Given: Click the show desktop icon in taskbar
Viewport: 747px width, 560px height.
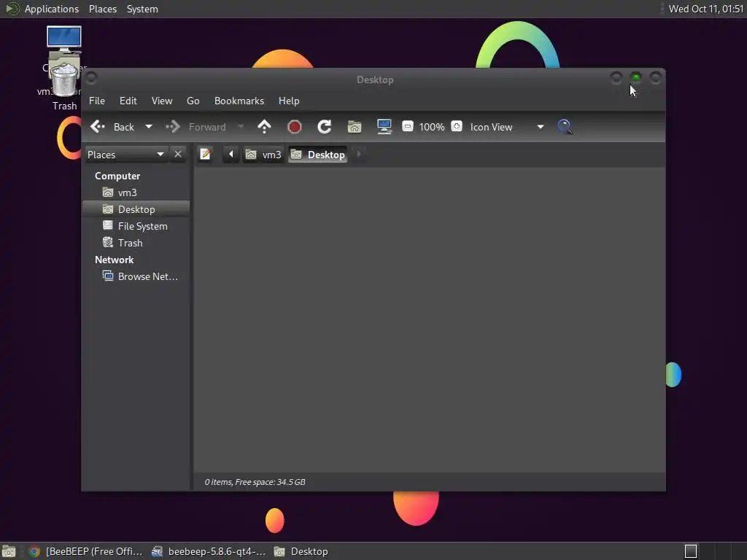Looking at the screenshot, I should (x=9, y=551).
